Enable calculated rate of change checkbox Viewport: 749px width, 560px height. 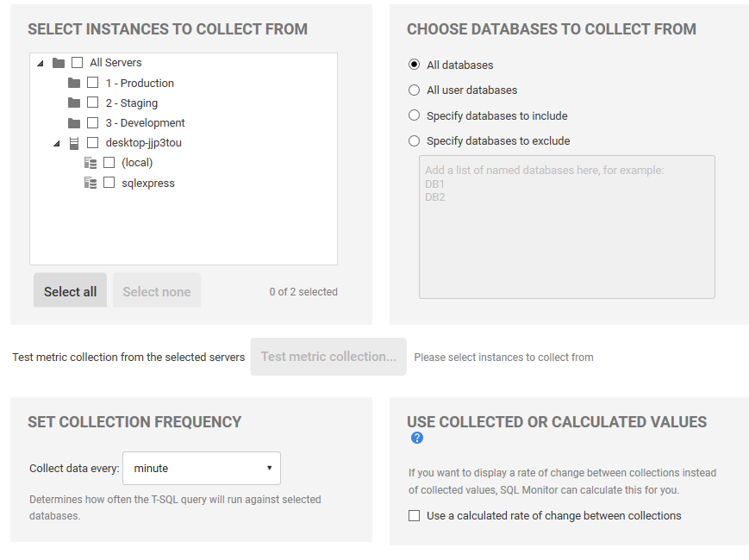point(415,516)
